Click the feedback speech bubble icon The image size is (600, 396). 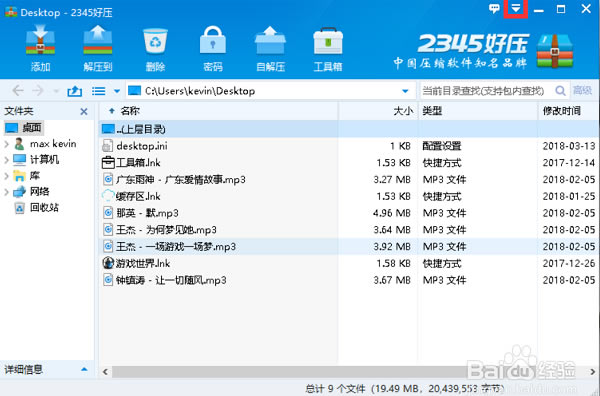(494, 8)
